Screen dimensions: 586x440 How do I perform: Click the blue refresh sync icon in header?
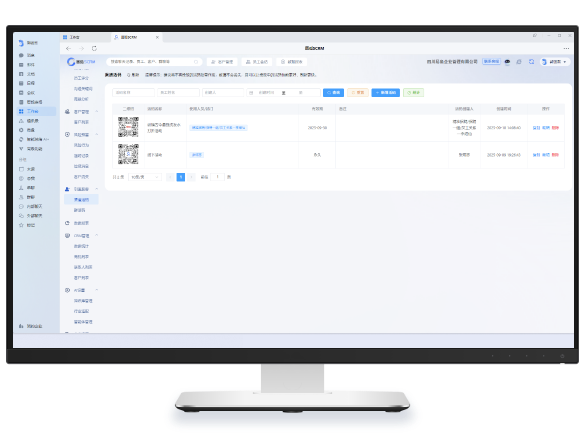pyautogui.click(x=531, y=62)
